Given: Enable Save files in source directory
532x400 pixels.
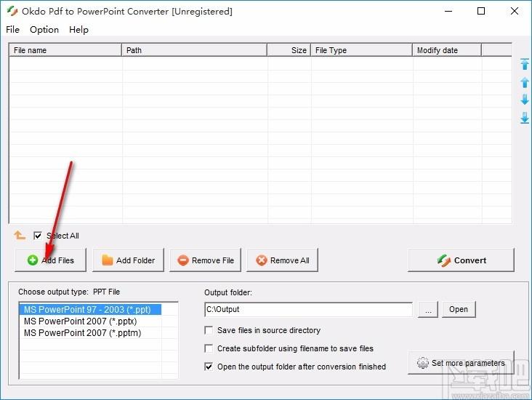Looking at the screenshot, I should click(x=209, y=330).
